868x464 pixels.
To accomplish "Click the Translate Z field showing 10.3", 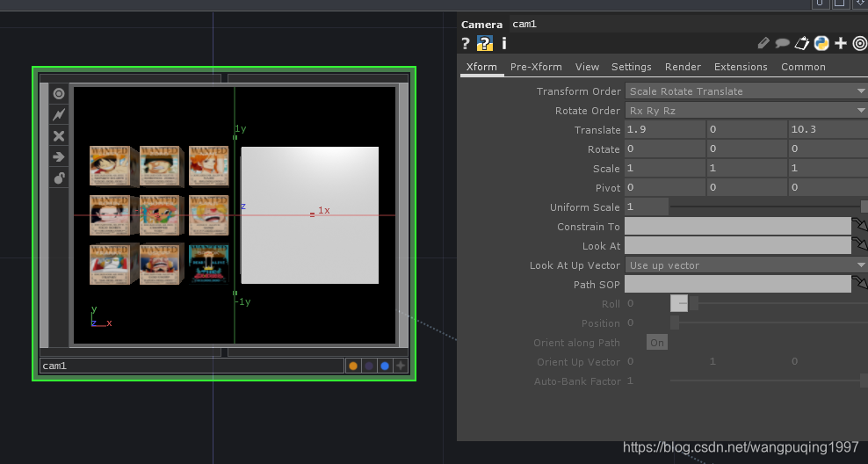I will [x=828, y=129].
